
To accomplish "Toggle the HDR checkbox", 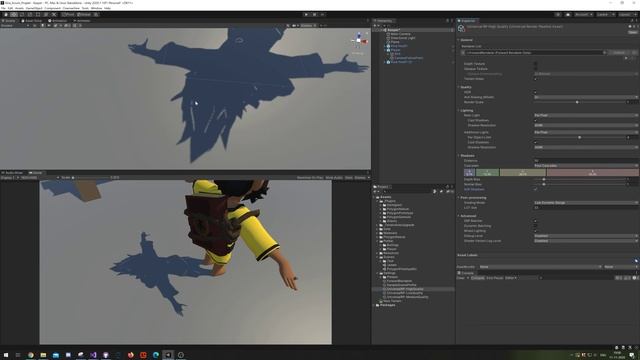I will point(536,92).
